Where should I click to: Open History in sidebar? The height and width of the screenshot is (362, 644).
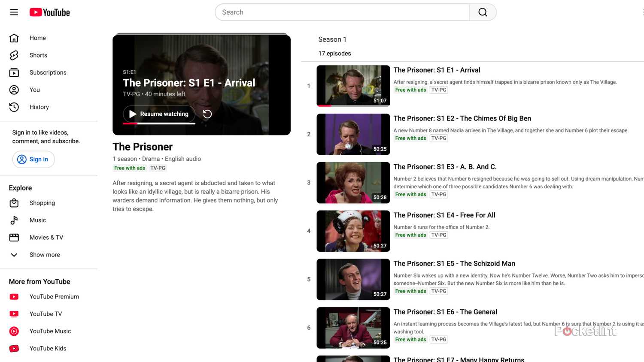click(49, 107)
